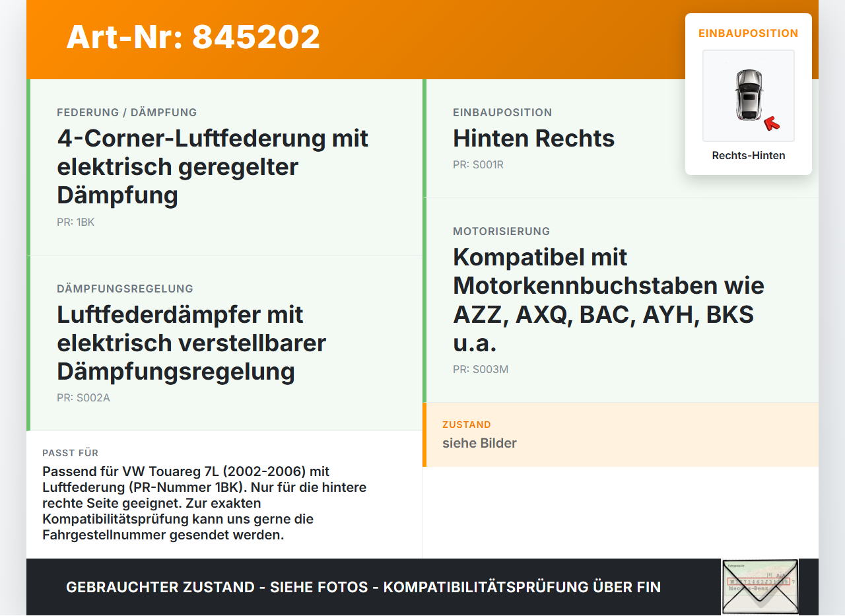Image resolution: width=845 pixels, height=616 pixels.
Task: Click the FEDERUNG / DÄMPFUNG label
Action: [127, 113]
